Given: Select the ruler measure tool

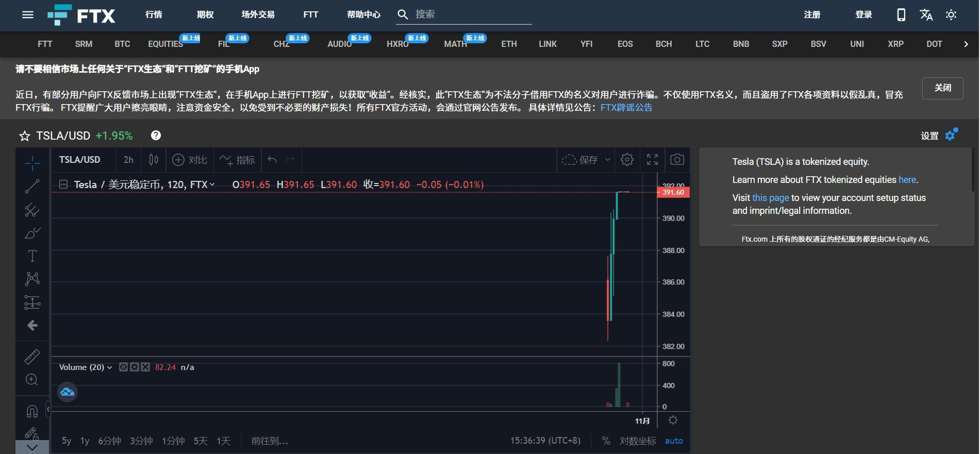Looking at the screenshot, I should 32,357.
